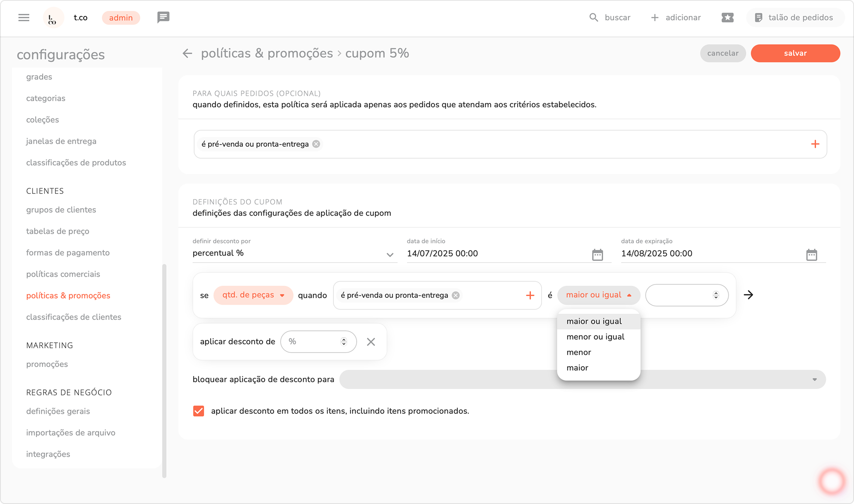This screenshot has width=854, height=504.
Task: Open the 'qtd. de peças' dropdown
Action: 253,295
